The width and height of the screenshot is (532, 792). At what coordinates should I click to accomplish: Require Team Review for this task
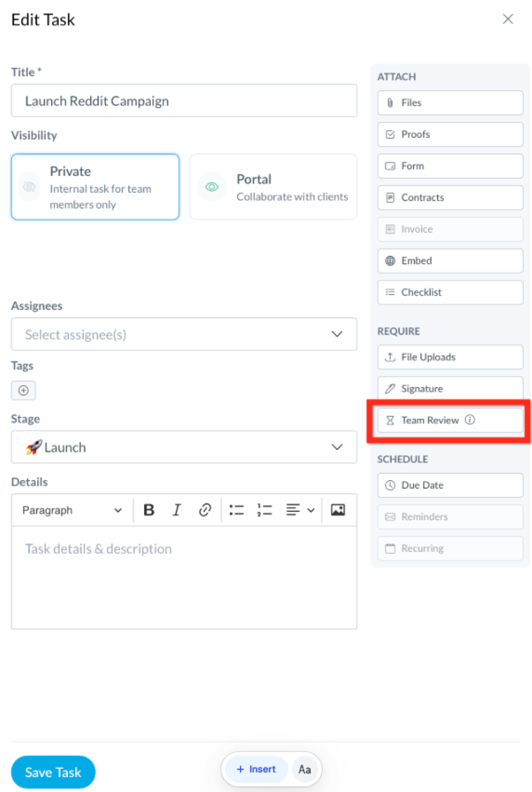coord(450,420)
